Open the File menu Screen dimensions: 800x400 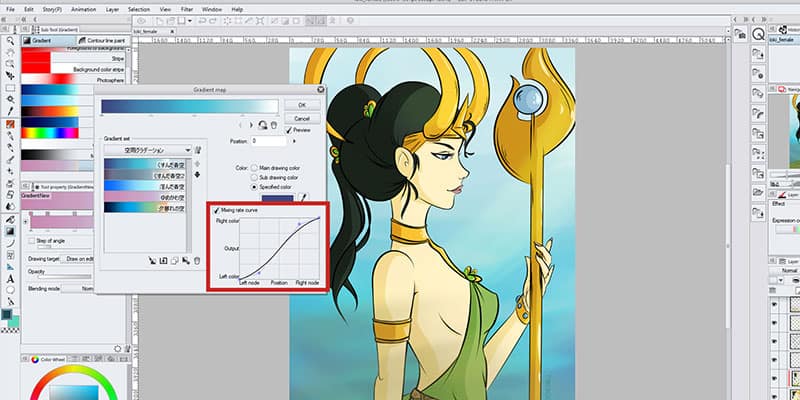tap(10, 9)
